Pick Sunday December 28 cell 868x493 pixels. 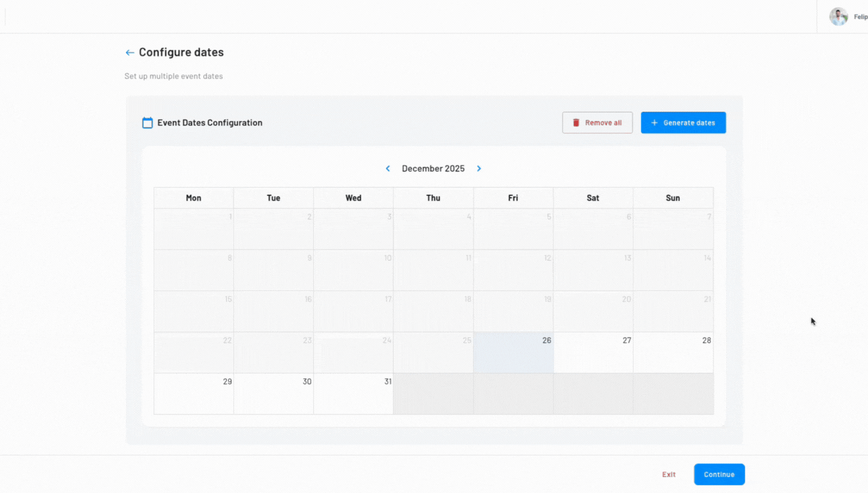pyautogui.click(x=673, y=352)
